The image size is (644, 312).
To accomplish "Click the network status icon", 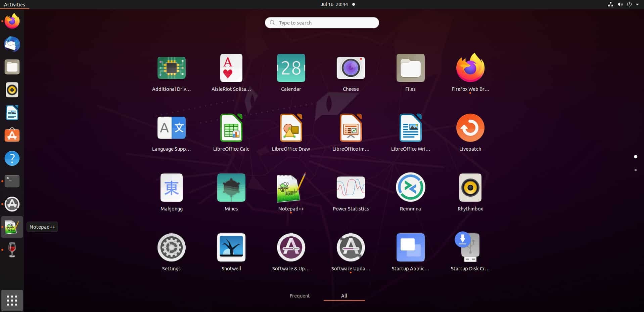I will tap(610, 4).
